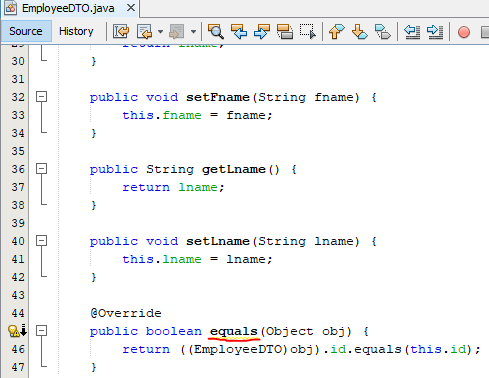Switch to the History view
Viewport: 489px width, 378px height.
pos(76,31)
